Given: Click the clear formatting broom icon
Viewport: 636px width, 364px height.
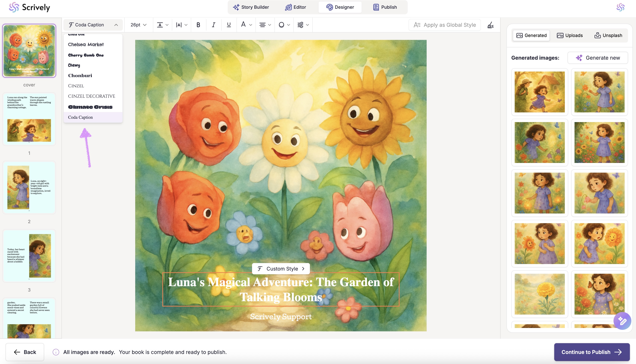Looking at the screenshot, I should (x=491, y=25).
